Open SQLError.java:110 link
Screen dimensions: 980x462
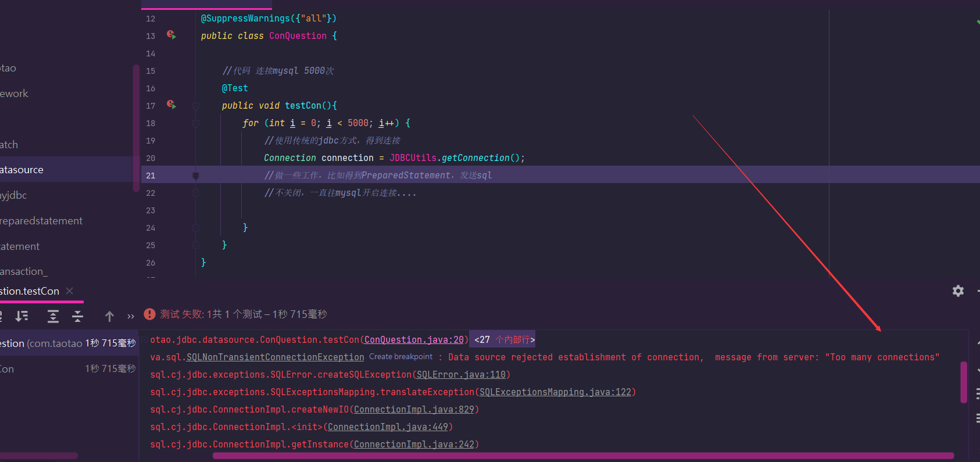coord(461,374)
